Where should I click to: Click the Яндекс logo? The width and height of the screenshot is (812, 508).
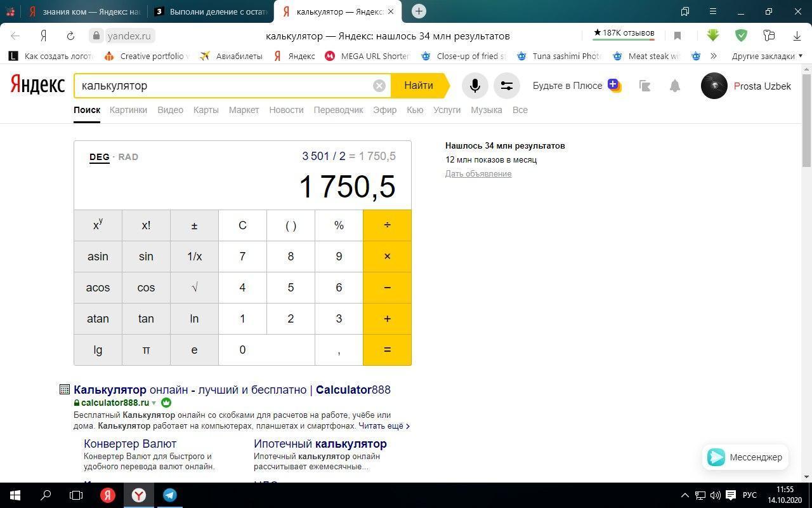[x=37, y=85]
